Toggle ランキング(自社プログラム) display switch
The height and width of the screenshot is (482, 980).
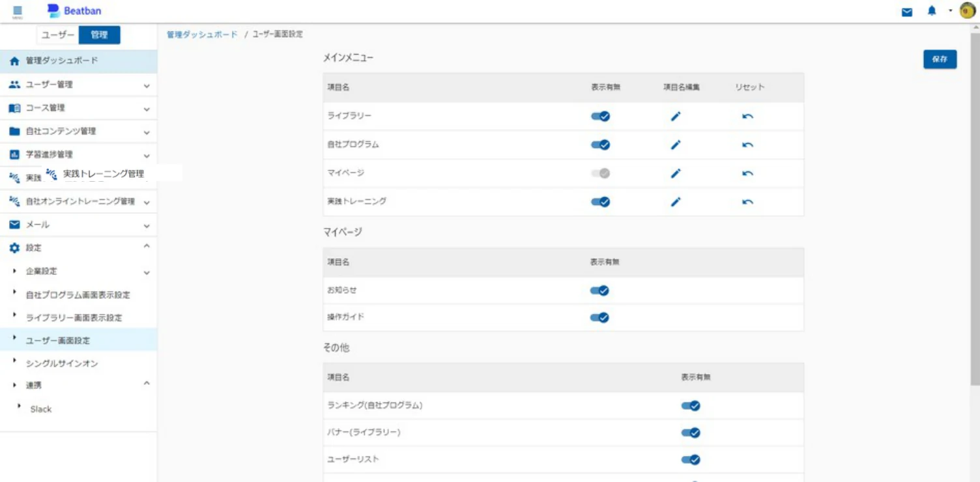pyautogui.click(x=691, y=406)
